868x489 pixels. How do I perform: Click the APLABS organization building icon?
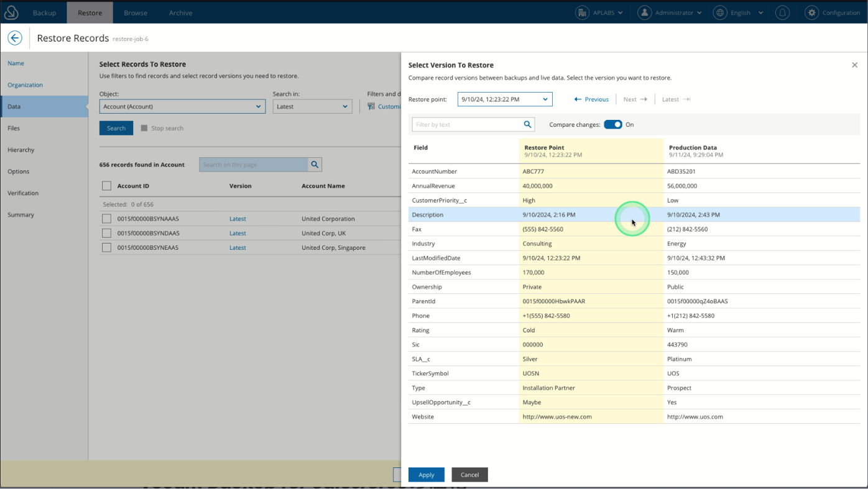click(583, 12)
